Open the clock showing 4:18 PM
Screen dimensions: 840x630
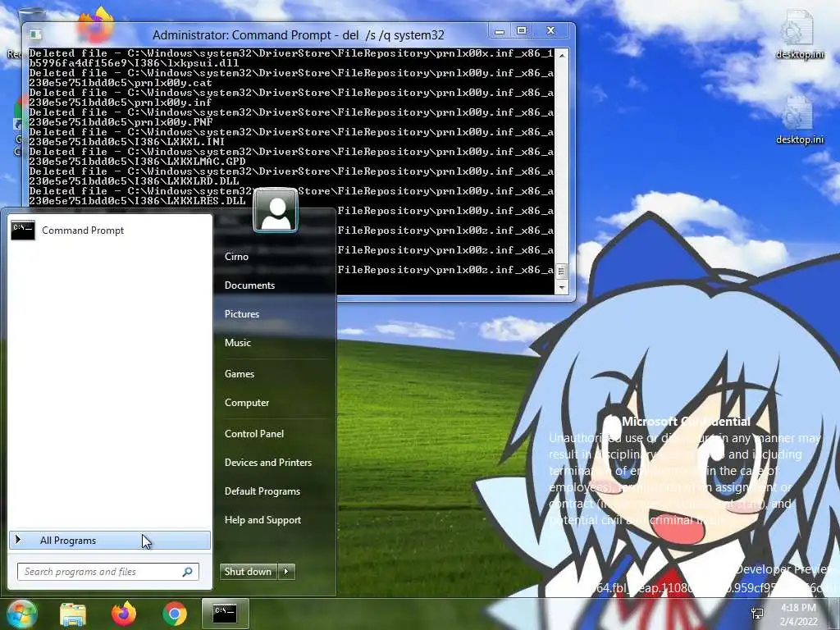[x=799, y=614]
